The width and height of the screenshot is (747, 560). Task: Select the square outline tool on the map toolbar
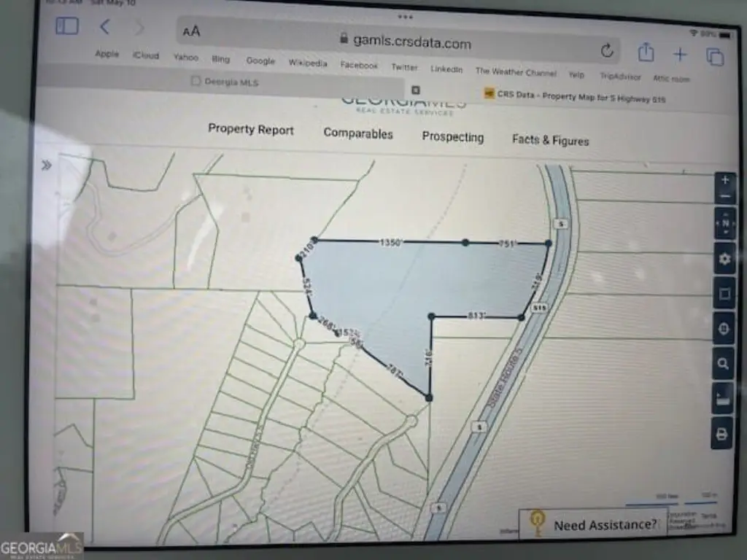coord(724,294)
